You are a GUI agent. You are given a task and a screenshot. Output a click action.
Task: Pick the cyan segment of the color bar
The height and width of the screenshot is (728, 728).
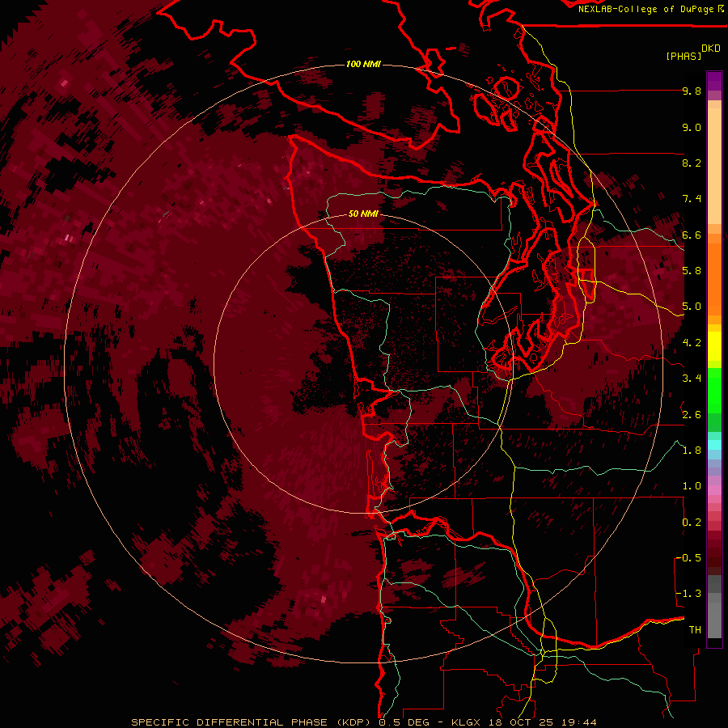(714, 445)
